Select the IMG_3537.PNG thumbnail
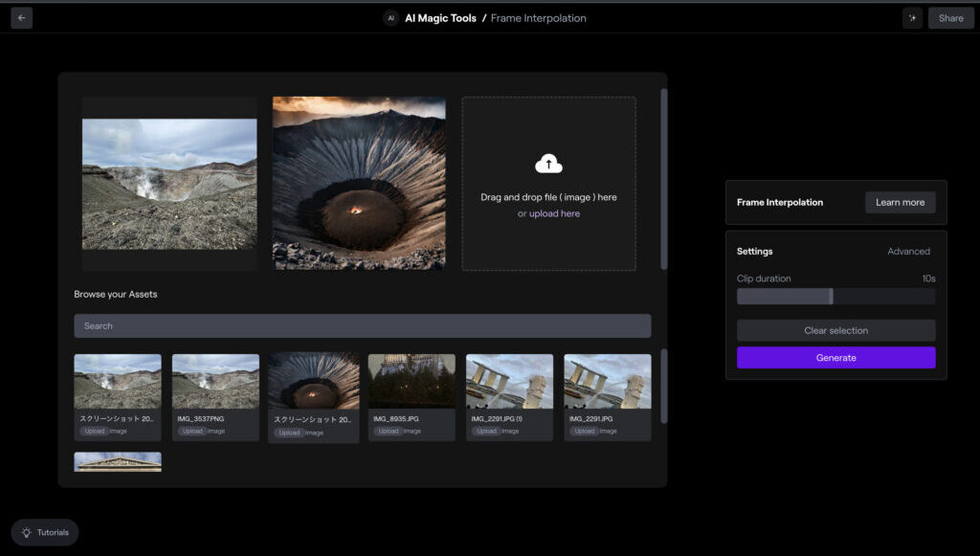Screen dimensions: 980x556 click(215, 382)
